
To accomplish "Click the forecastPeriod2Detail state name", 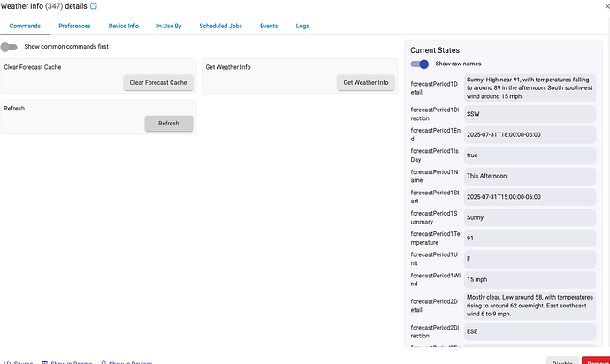I will click(434, 306).
